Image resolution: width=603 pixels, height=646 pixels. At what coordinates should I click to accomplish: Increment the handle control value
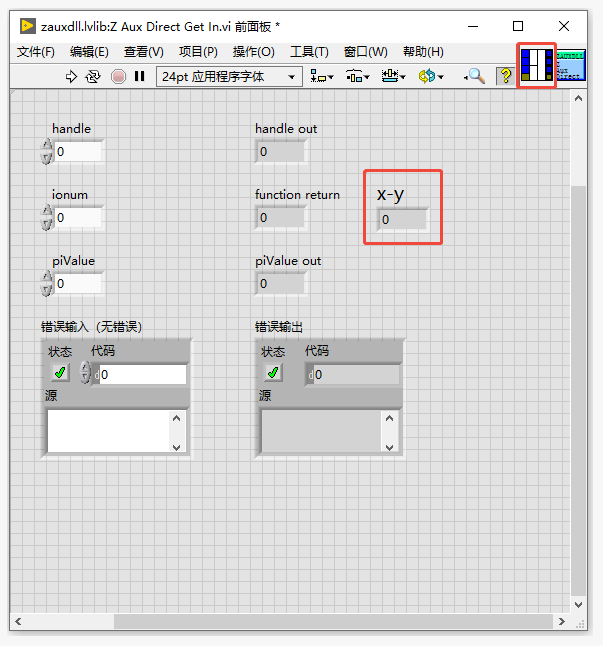(47, 145)
